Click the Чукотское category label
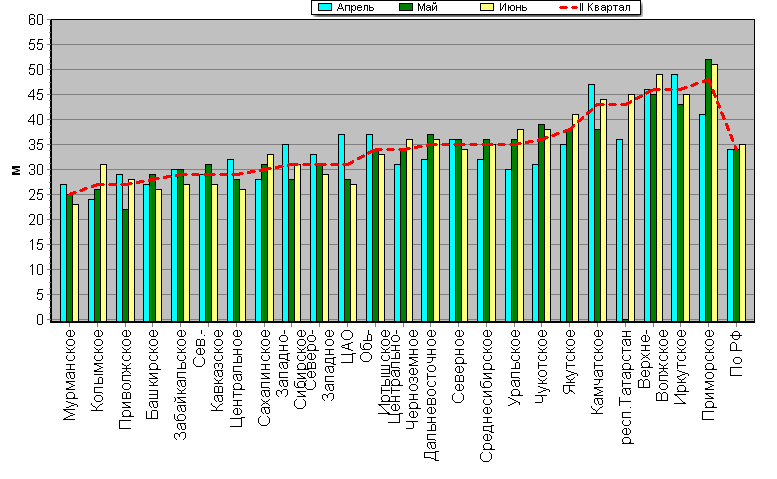The image size is (777, 479). [542, 366]
